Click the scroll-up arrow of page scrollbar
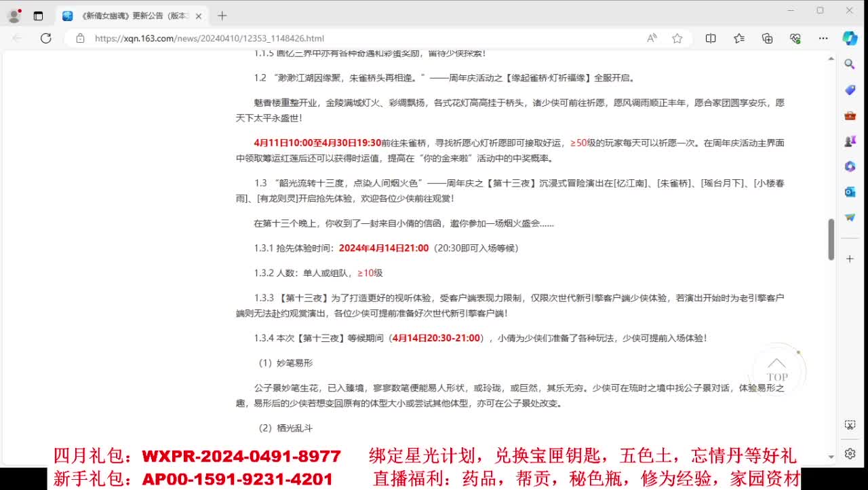This screenshot has height=490, width=868. 831,59
